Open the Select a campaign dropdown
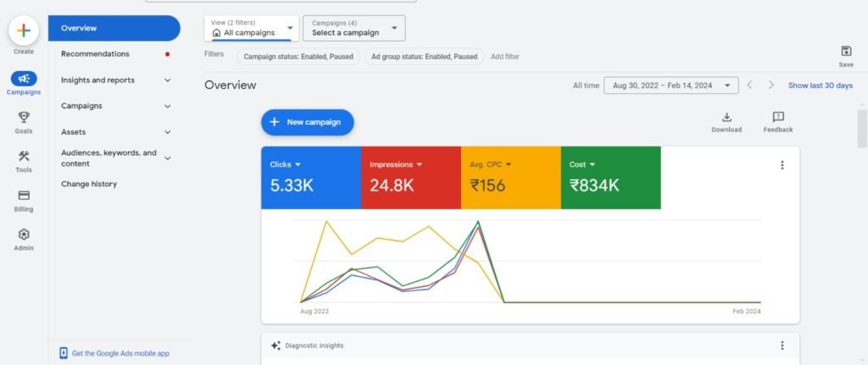The image size is (868, 365). pos(354,28)
